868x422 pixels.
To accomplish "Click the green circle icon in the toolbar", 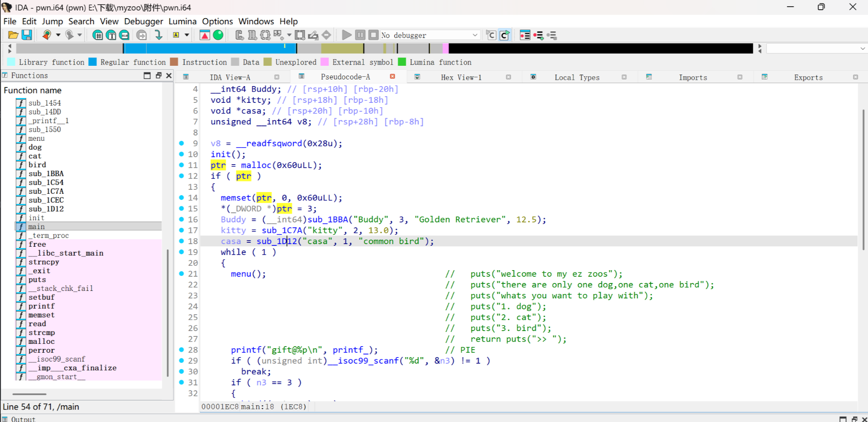I will pos(218,35).
